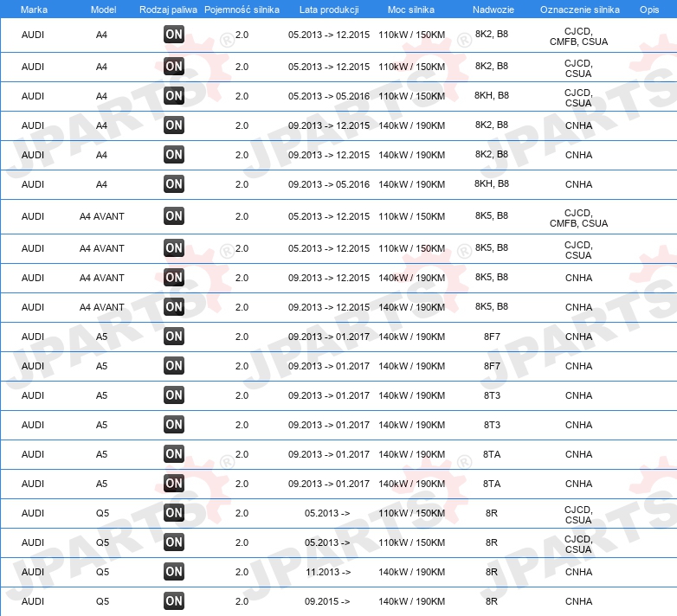Click '8K2, B8' in the A4 CJCD, CSUA row
The height and width of the screenshot is (616, 677).
click(492, 66)
